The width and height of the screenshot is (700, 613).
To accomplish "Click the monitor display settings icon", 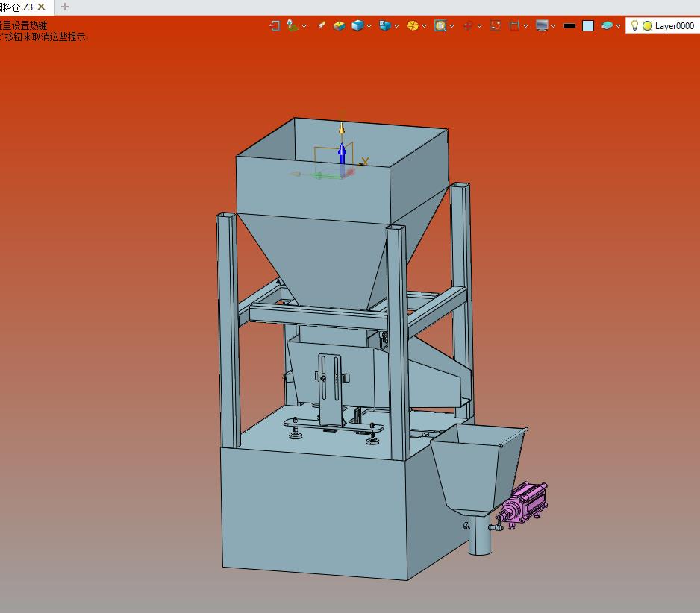I will pyautogui.click(x=542, y=26).
